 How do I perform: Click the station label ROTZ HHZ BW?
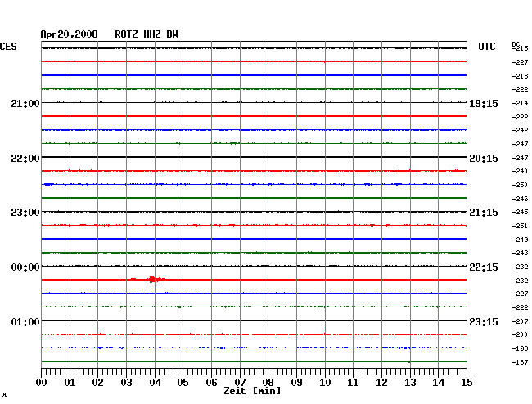(147, 34)
